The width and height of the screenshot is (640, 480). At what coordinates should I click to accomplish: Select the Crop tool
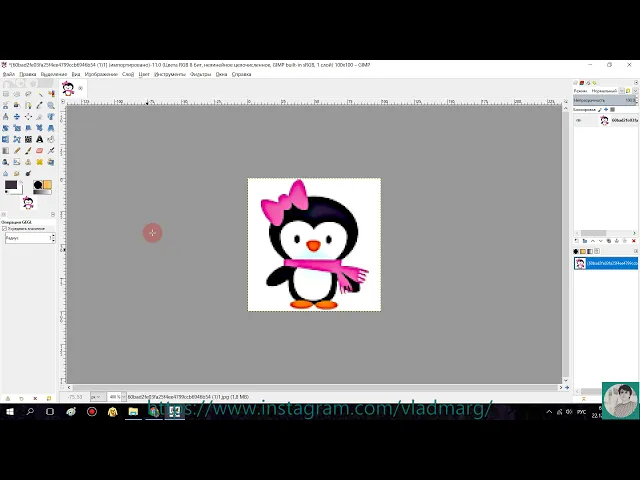click(40, 117)
